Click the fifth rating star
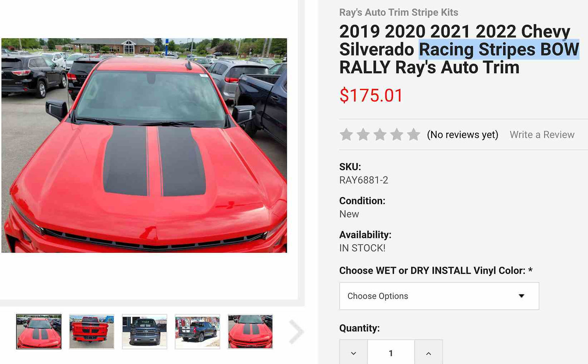Viewport: 588px width, 364px height. tap(413, 134)
